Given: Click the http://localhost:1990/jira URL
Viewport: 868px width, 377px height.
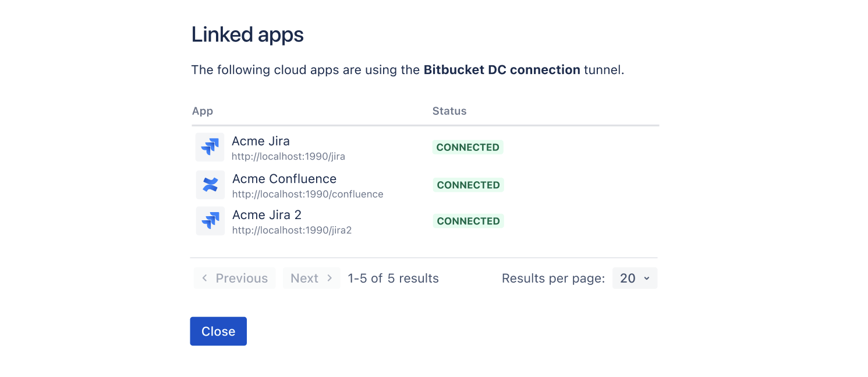Looking at the screenshot, I should (x=289, y=157).
